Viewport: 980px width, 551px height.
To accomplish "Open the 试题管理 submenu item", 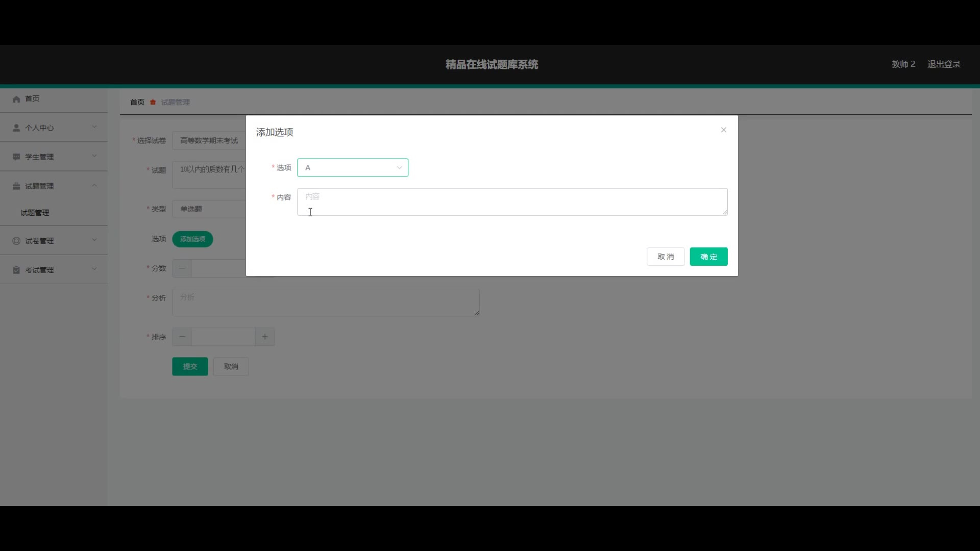I will (35, 213).
